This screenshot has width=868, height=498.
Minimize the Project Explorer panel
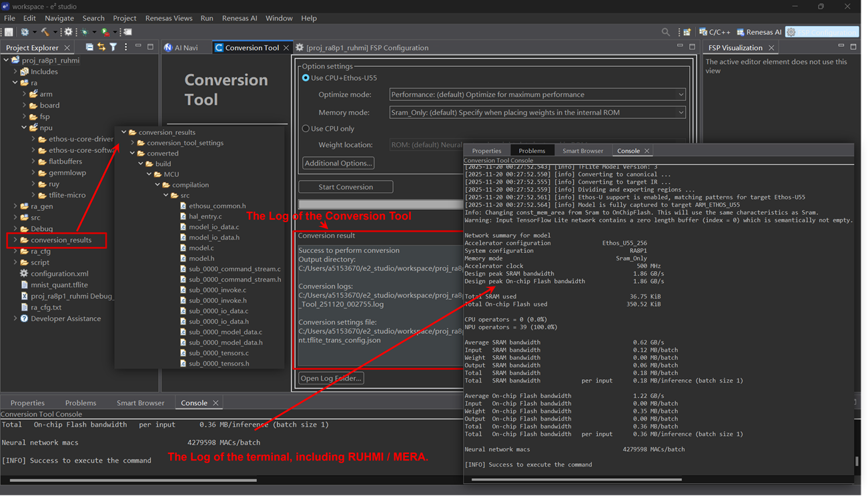click(x=138, y=47)
